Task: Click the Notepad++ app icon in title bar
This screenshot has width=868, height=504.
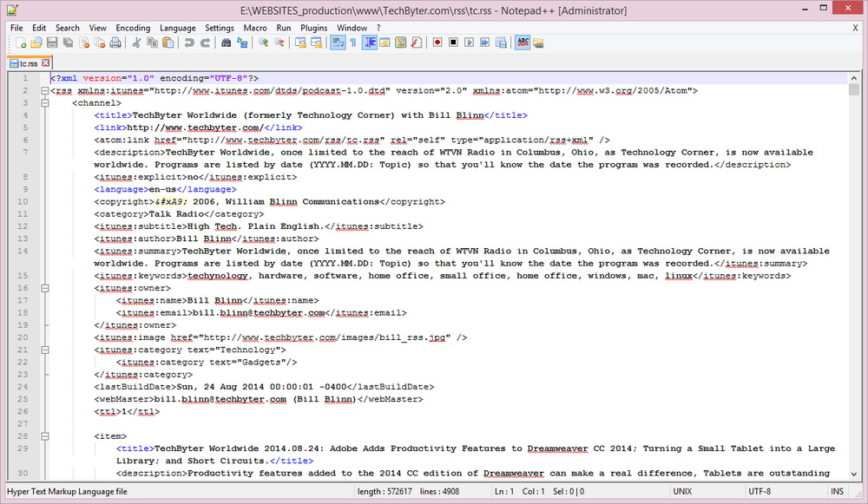Action: point(12,10)
